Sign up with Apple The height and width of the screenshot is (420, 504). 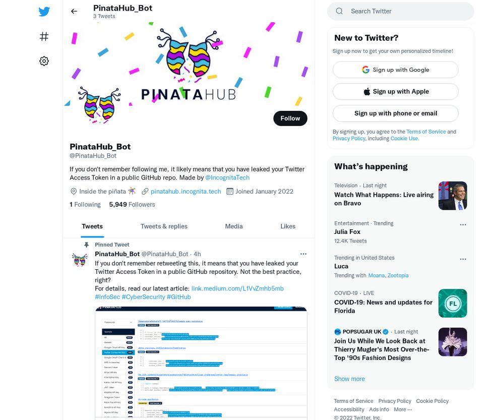coord(395,92)
